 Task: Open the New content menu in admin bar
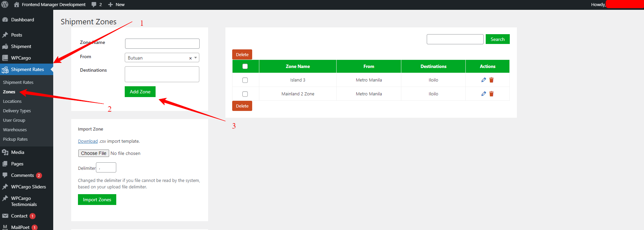pos(116,4)
